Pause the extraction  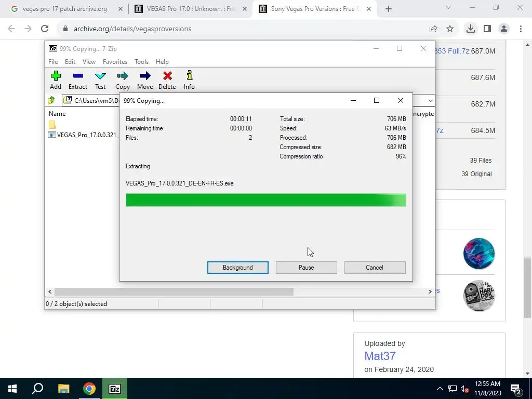307,268
